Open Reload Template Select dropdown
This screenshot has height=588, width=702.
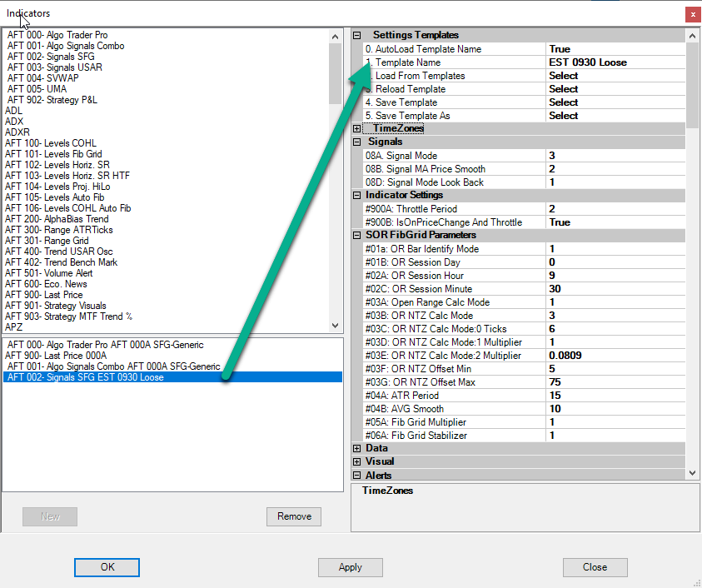coord(615,89)
